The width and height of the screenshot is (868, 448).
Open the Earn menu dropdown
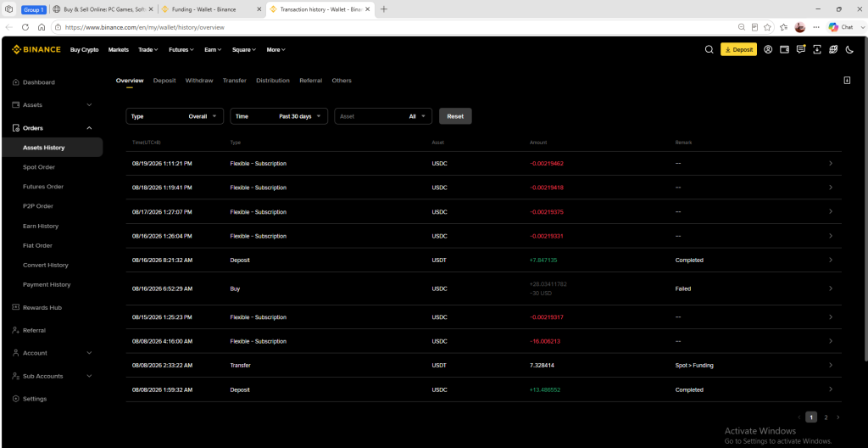213,49
